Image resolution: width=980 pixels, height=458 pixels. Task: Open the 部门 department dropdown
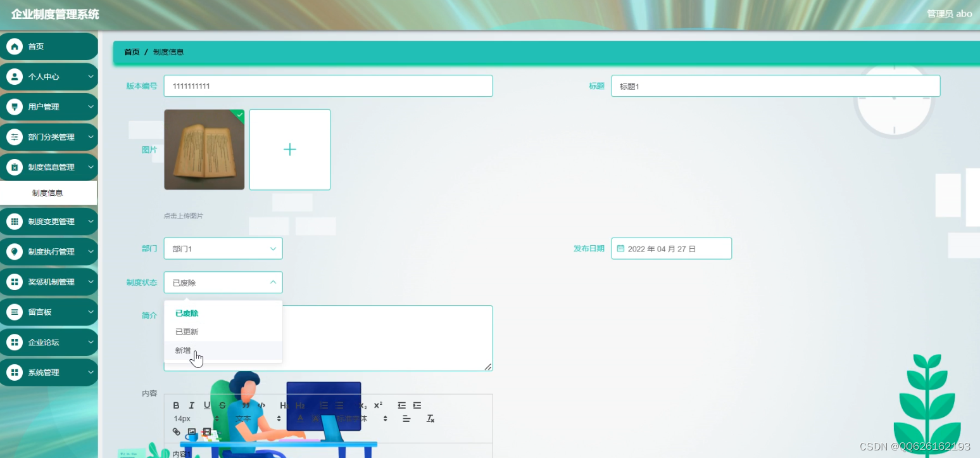coord(223,248)
